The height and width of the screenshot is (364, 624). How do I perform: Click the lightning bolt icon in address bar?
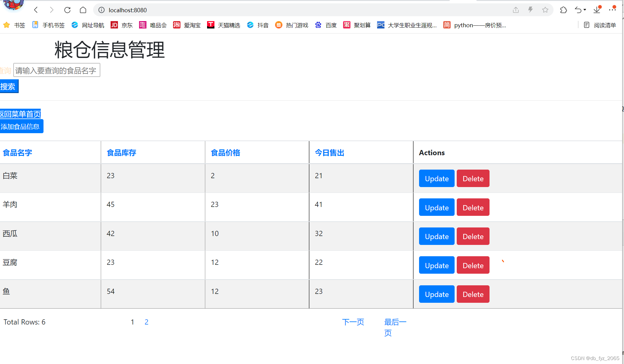coord(531,10)
